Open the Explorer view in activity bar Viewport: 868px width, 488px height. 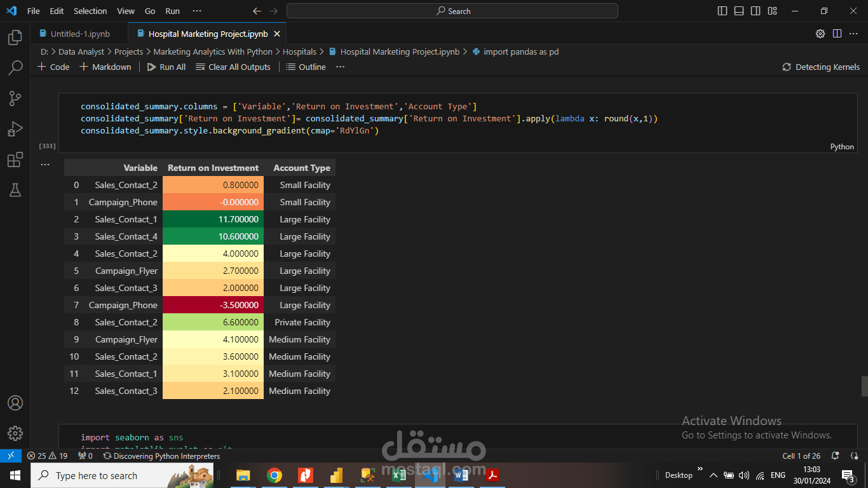click(15, 37)
